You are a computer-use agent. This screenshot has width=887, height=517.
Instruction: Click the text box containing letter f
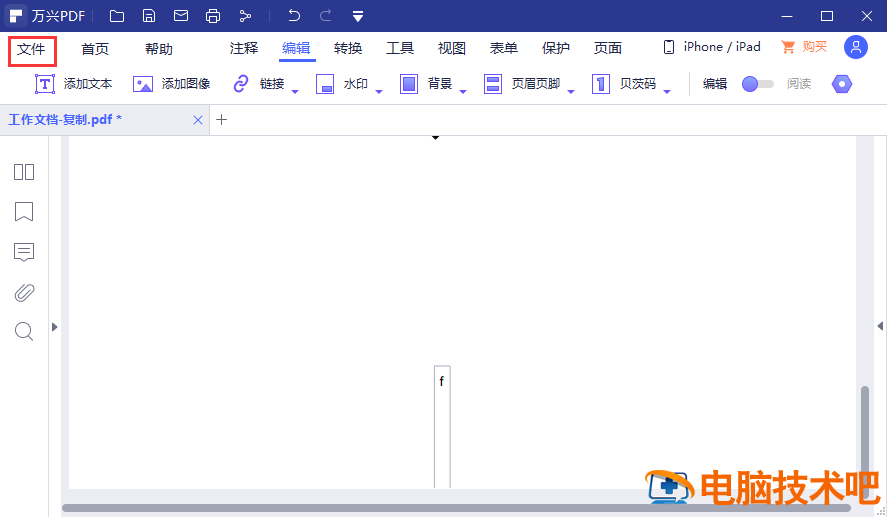point(442,426)
